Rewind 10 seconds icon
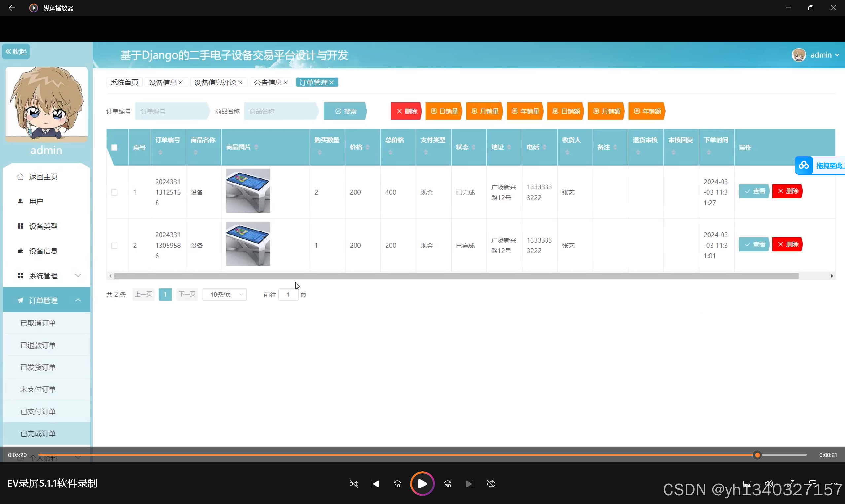This screenshot has height=504, width=845. pyautogui.click(x=397, y=484)
